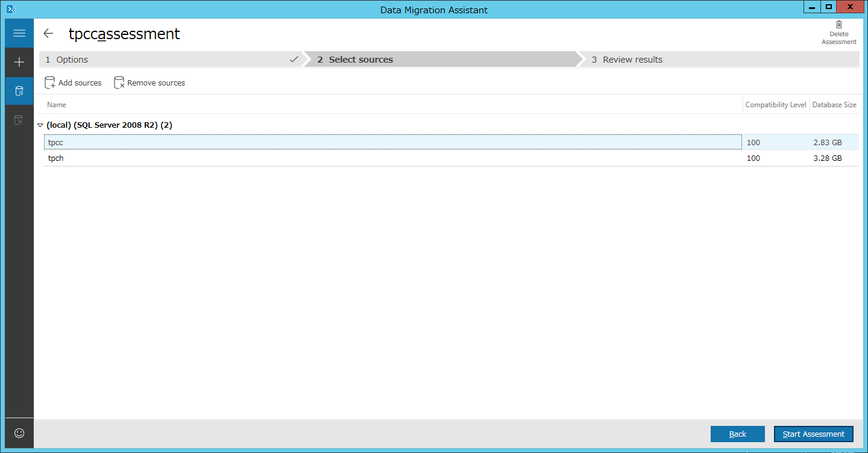Click the Remove sources toolbar button
This screenshot has width=868, height=453.
pyautogui.click(x=149, y=83)
